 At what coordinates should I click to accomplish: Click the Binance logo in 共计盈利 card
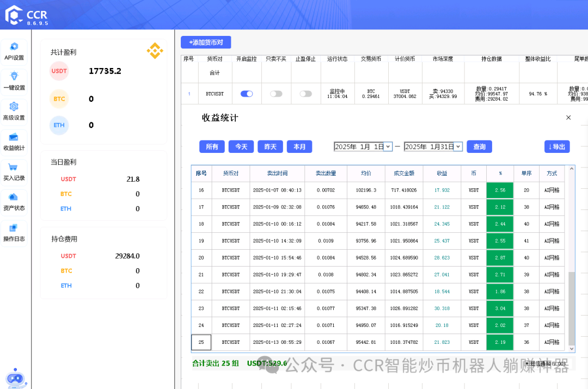[155, 51]
